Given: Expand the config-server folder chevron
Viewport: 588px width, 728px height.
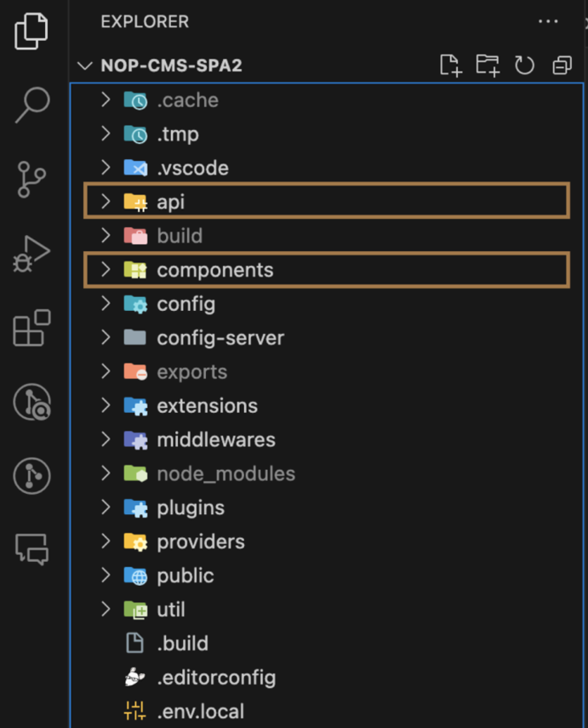Looking at the screenshot, I should click(x=106, y=337).
